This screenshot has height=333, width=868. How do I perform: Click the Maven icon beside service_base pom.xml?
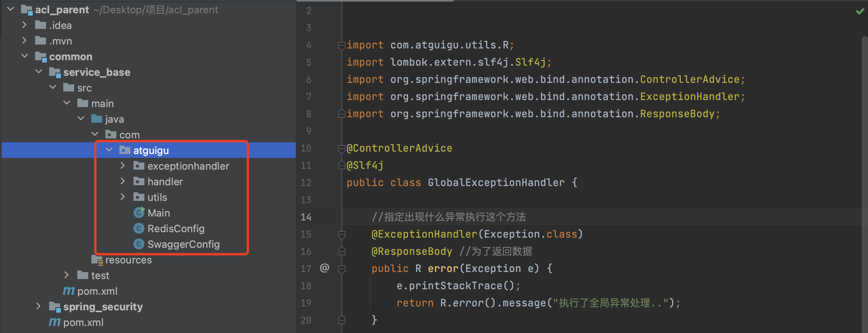(x=69, y=291)
